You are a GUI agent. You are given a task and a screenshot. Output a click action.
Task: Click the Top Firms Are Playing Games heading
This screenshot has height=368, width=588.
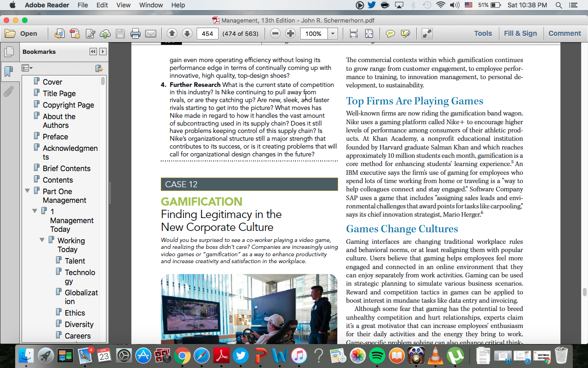(x=415, y=101)
